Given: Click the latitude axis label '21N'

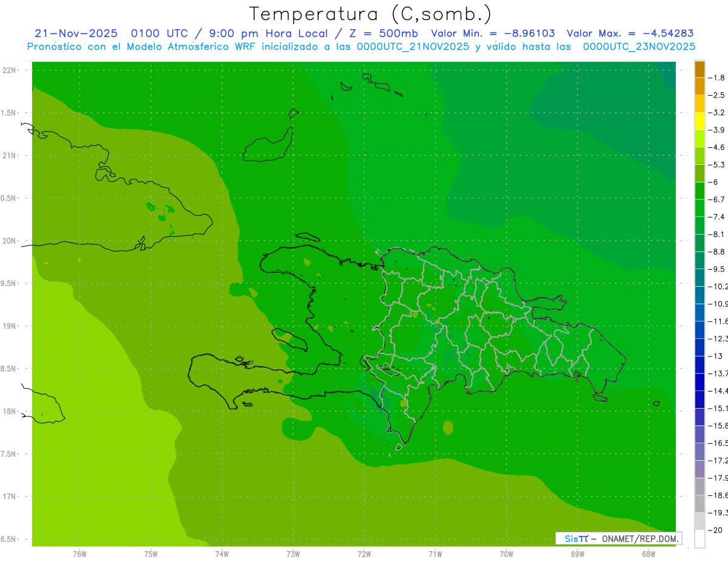Looking at the screenshot, I should (x=9, y=156).
